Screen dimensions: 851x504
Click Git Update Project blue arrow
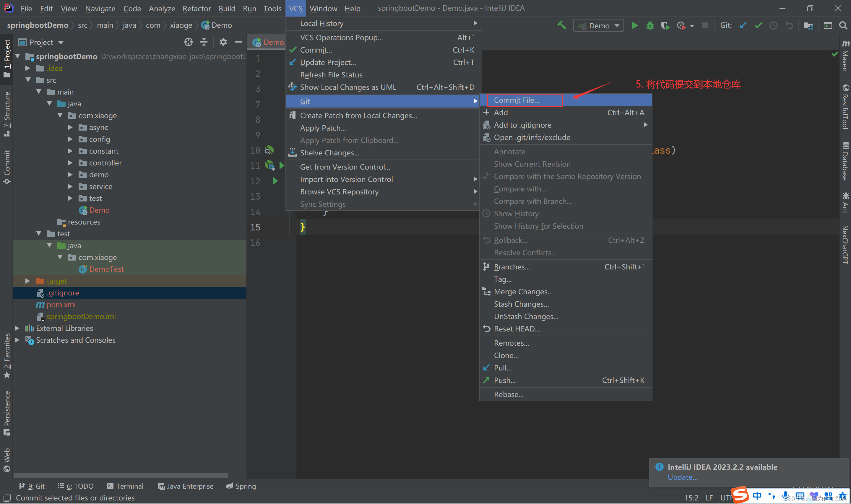point(743,26)
